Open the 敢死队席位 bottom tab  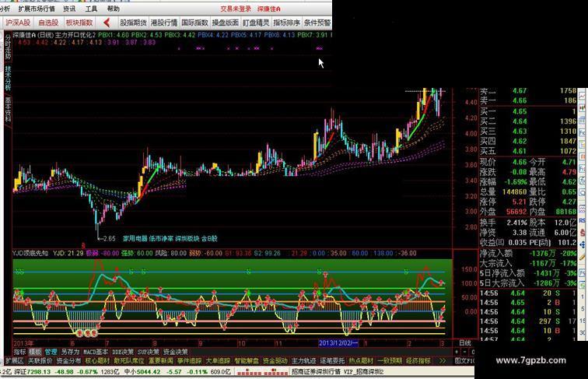129,361
